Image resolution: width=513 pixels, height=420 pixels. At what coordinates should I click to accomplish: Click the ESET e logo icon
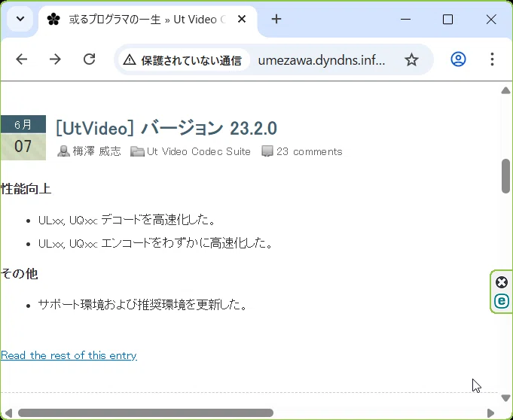coord(502,301)
